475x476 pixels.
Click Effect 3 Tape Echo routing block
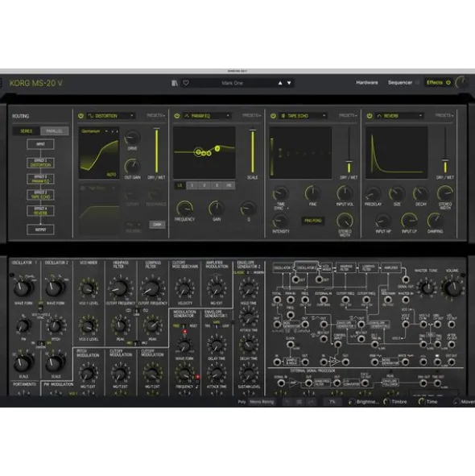tap(41, 195)
